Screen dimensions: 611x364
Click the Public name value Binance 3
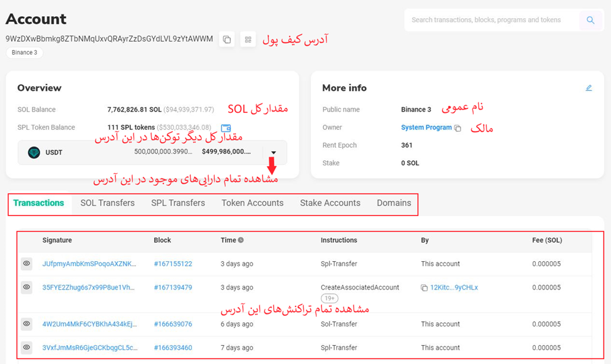tap(416, 110)
